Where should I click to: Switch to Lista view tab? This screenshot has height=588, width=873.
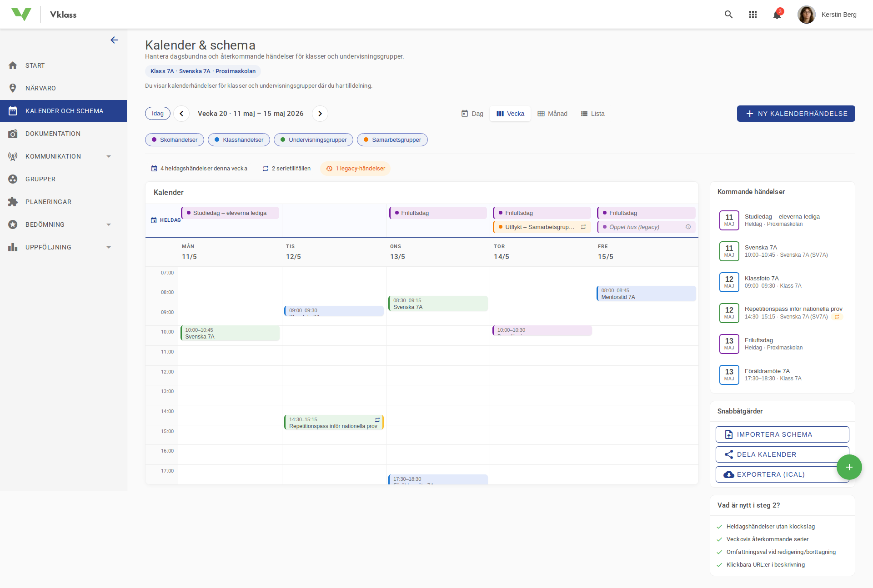pyautogui.click(x=592, y=114)
